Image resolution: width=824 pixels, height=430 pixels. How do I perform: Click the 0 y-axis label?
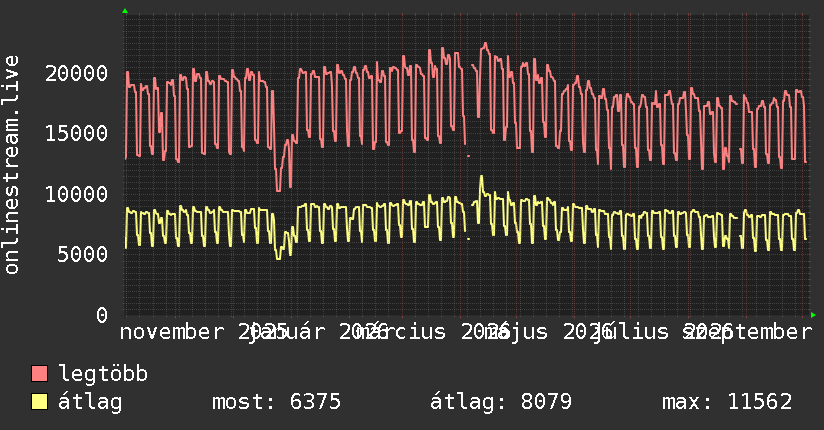(102, 315)
